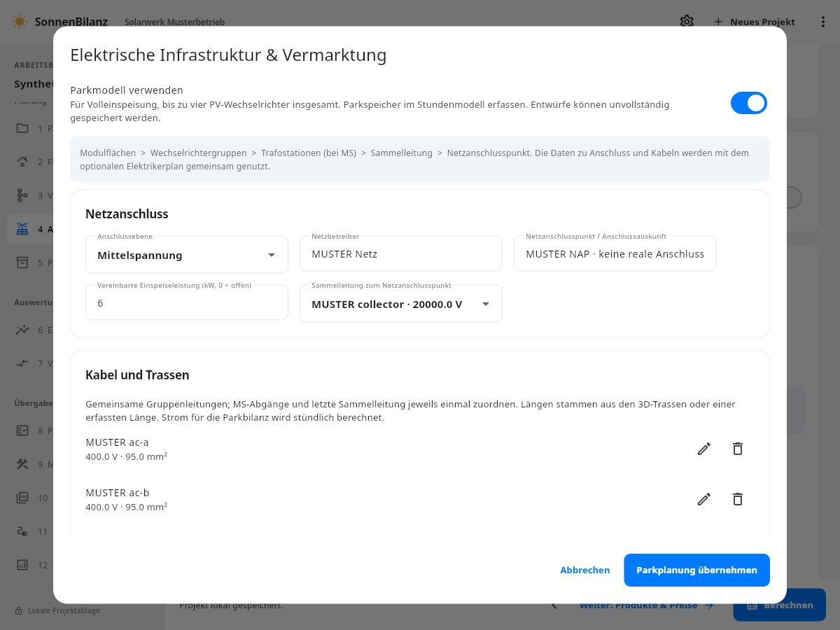Click Abbrechen to cancel the dialog
The height and width of the screenshot is (630, 840).
(585, 570)
